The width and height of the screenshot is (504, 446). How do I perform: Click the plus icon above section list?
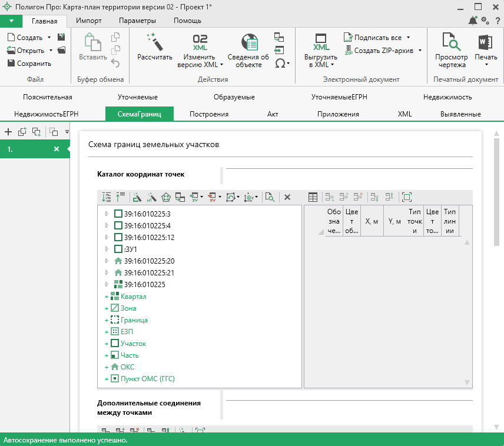tap(8, 132)
